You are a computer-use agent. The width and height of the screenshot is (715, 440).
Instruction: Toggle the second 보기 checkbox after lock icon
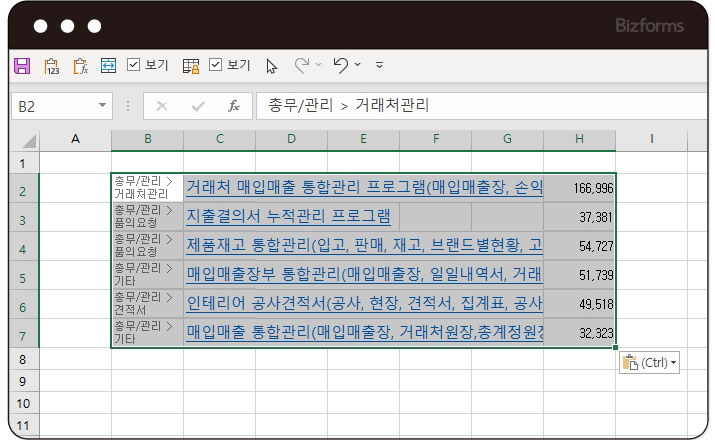215,65
